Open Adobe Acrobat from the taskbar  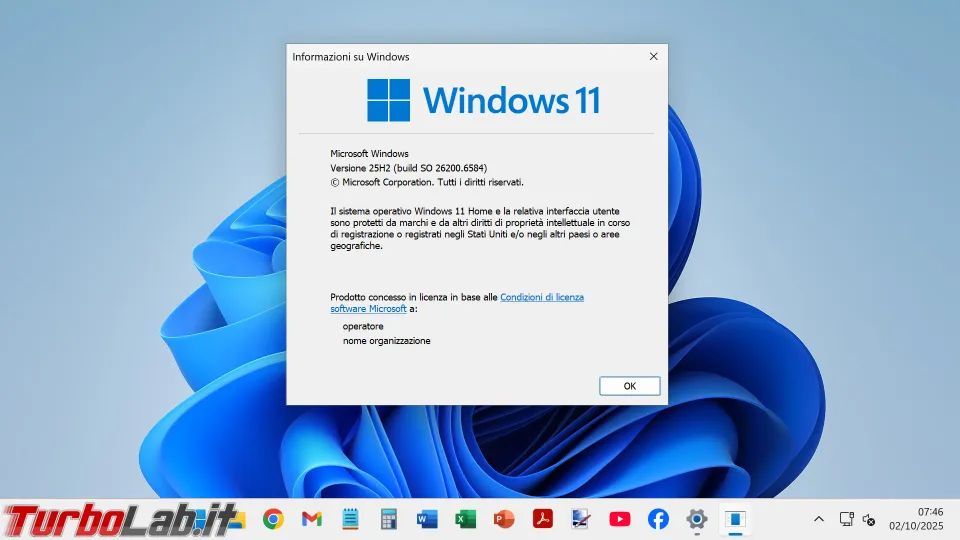tap(543, 519)
